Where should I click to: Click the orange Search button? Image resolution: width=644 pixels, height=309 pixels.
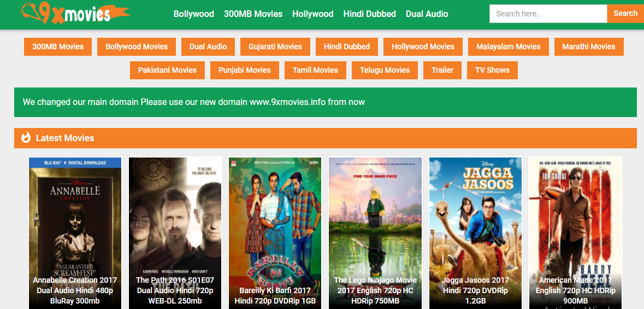[625, 14]
